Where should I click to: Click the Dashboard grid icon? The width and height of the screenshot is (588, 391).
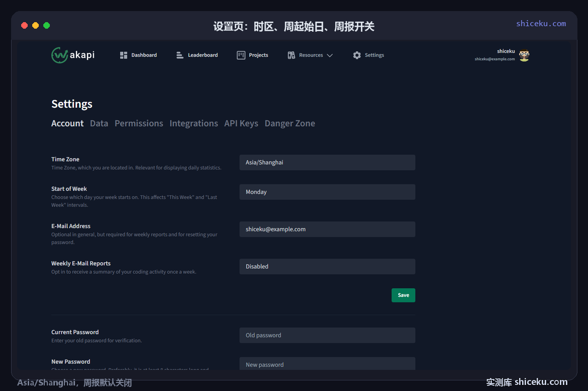pos(123,55)
